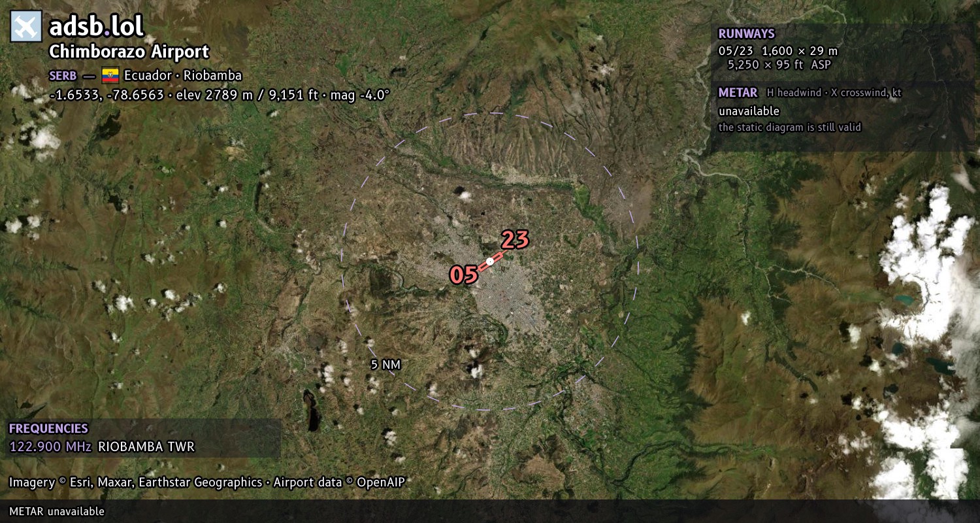The width and height of the screenshot is (980, 523).
Task: Click the FREQUENCIES panel heading
Action: [48, 429]
